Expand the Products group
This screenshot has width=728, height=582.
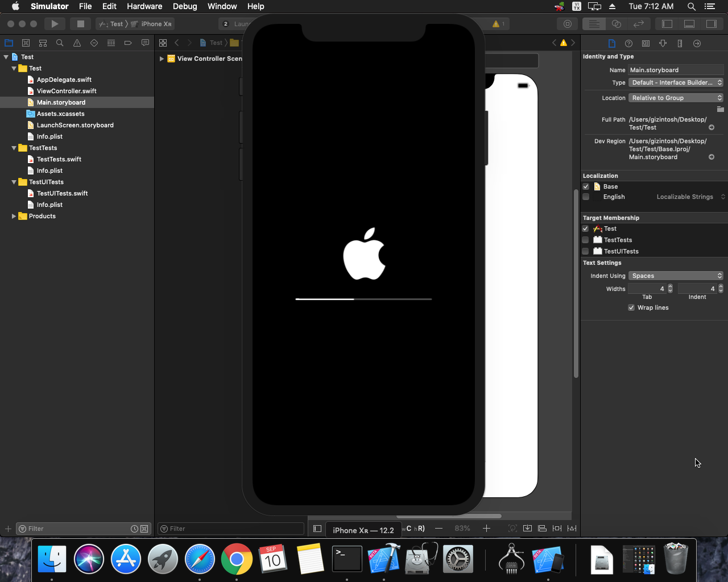pos(14,216)
